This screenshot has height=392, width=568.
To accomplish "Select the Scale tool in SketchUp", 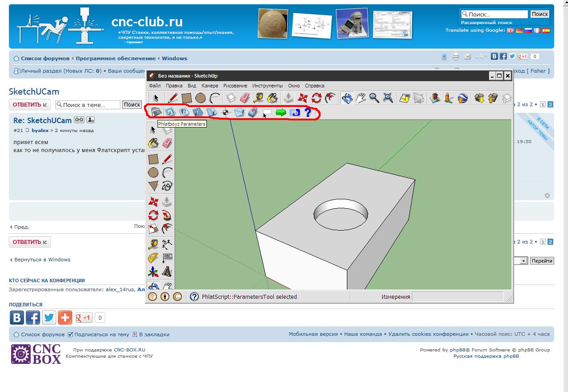I will [x=153, y=229].
